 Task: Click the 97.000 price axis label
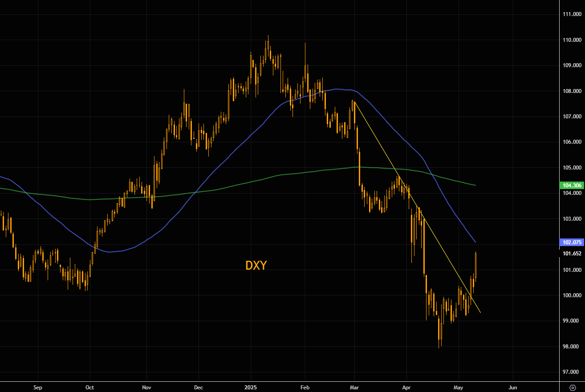[x=572, y=372]
